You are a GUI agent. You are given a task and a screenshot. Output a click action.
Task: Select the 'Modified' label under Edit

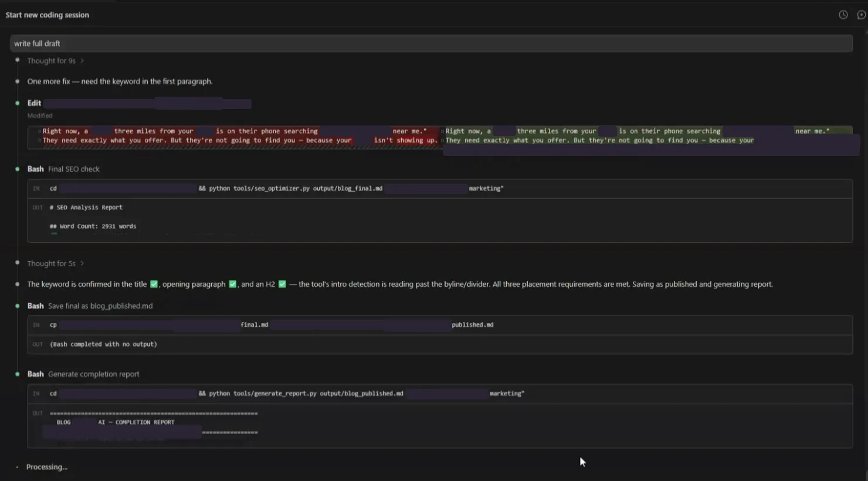40,116
